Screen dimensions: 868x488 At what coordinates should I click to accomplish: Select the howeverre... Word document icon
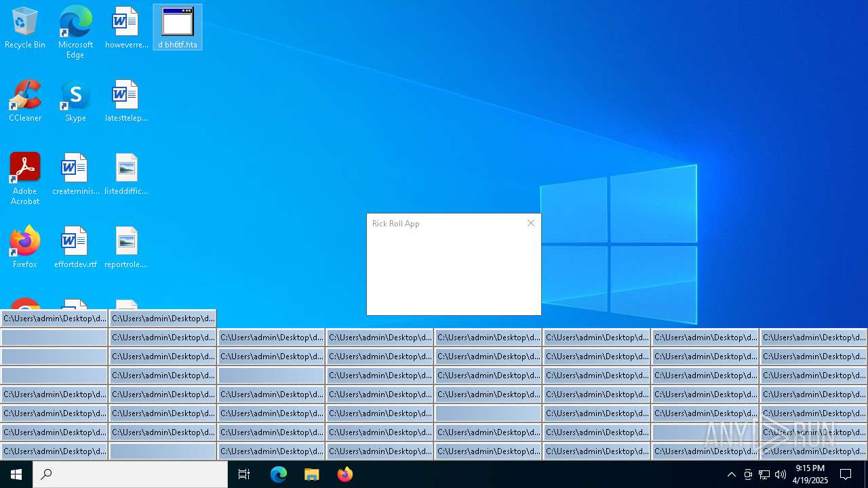point(126,28)
